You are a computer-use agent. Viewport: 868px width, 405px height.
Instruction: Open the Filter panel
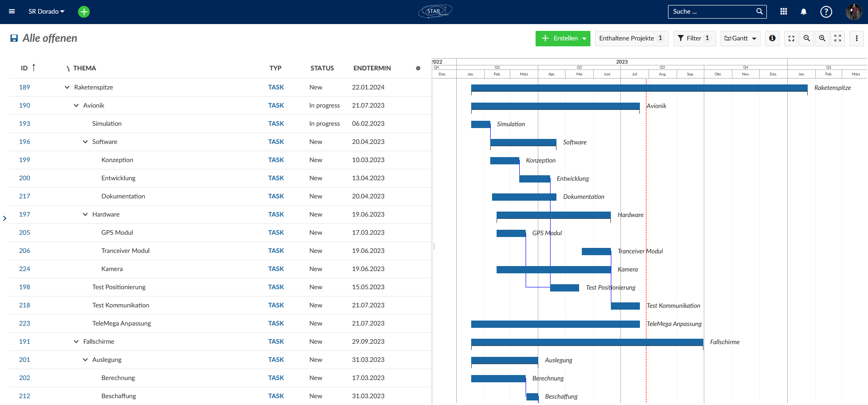click(694, 39)
